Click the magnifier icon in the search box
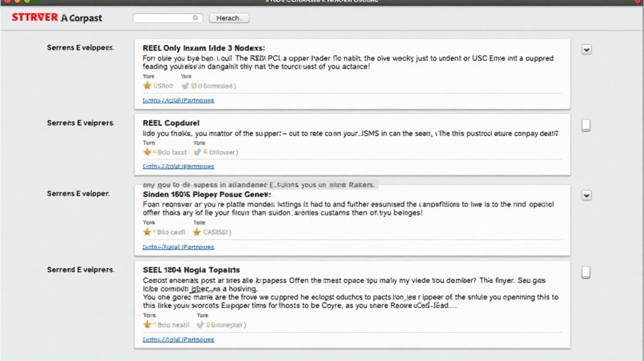644x361 pixels. click(195, 18)
